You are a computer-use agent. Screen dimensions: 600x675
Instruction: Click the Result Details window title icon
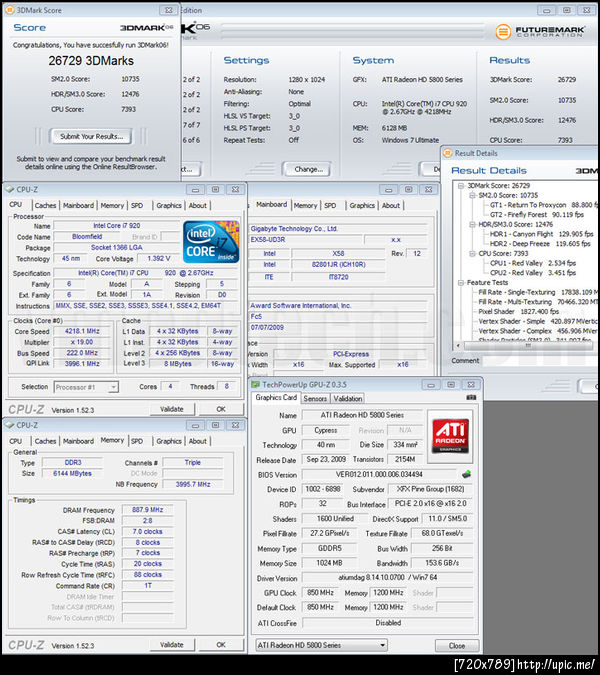448,153
